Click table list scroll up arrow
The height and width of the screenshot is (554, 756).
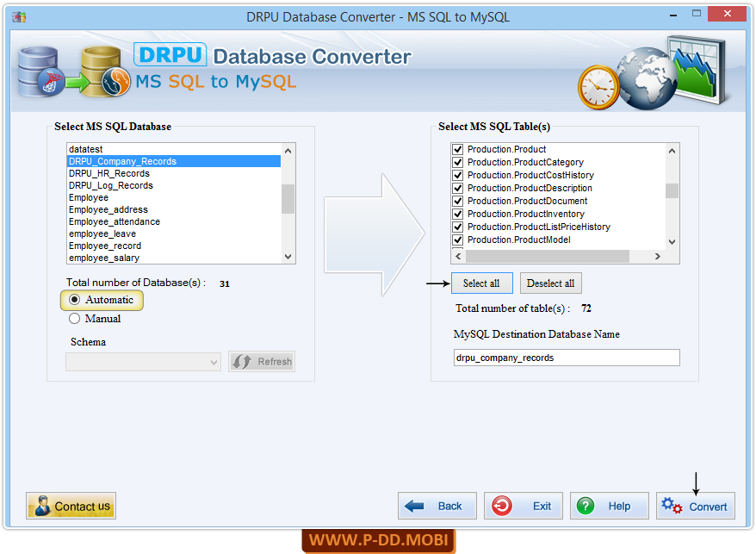click(672, 151)
